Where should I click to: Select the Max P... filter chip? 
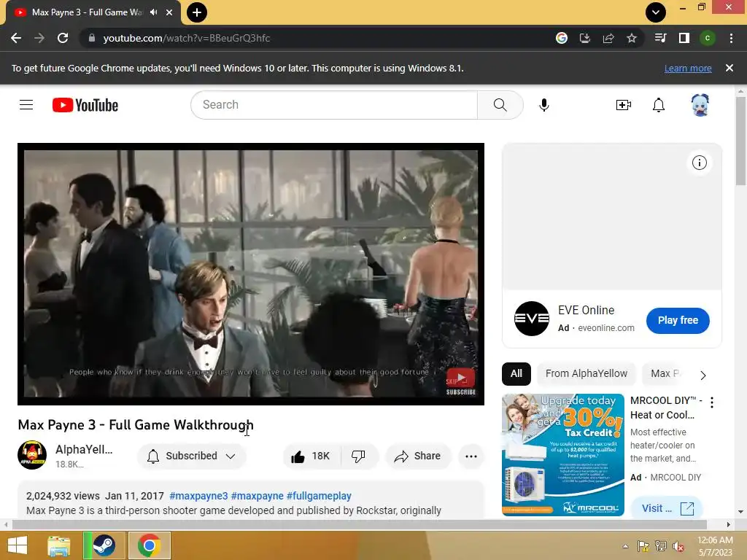(665, 373)
